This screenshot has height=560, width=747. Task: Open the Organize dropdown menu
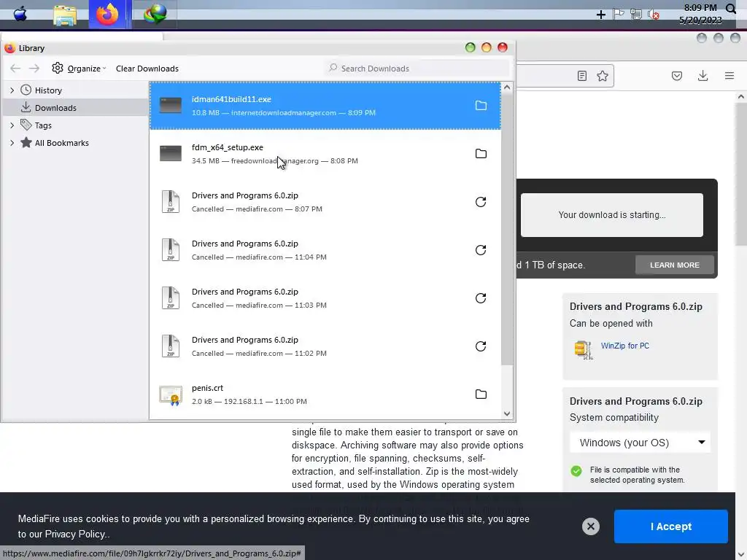click(79, 69)
